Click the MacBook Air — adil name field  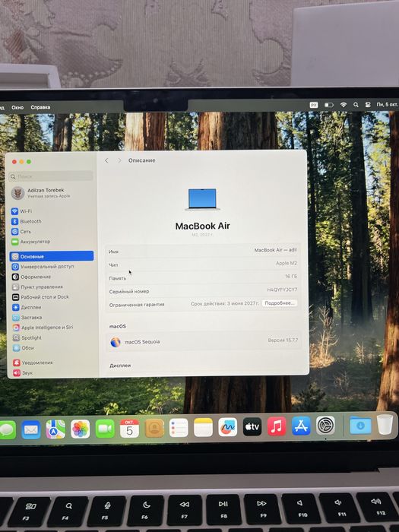pyautogui.click(x=275, y=250)
